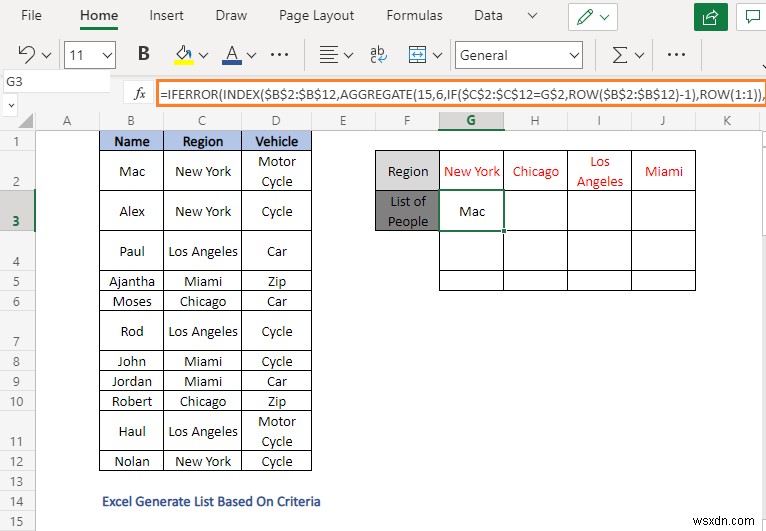766x531 pixels.
Task: Apply the blue font color A
Action: 232,55
